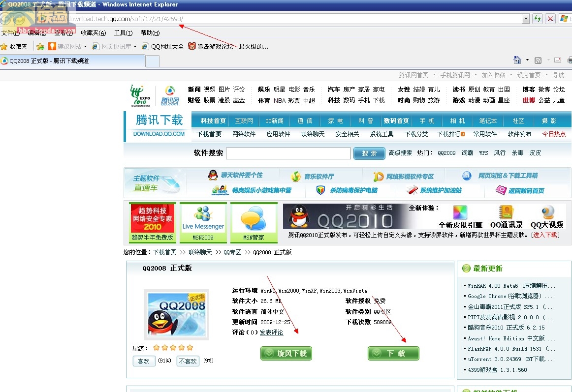Open the 收藏夹(A) menu
The height and width of the screenshot is (392, 572).
click(94, 33)
